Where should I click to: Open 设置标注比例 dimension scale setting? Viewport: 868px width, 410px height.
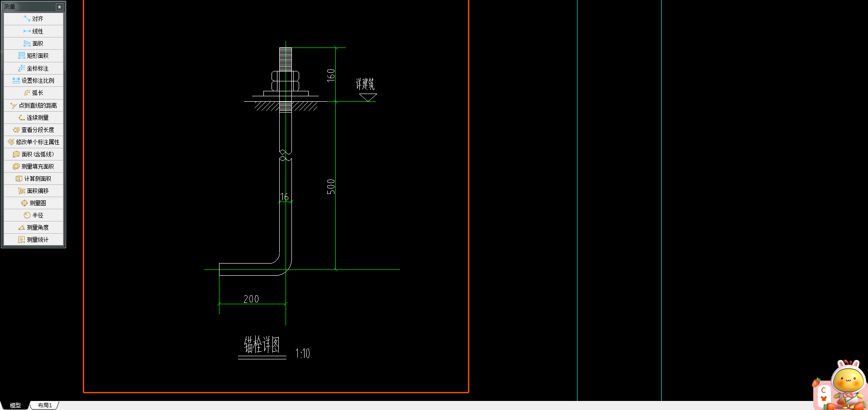pos(33,80)
